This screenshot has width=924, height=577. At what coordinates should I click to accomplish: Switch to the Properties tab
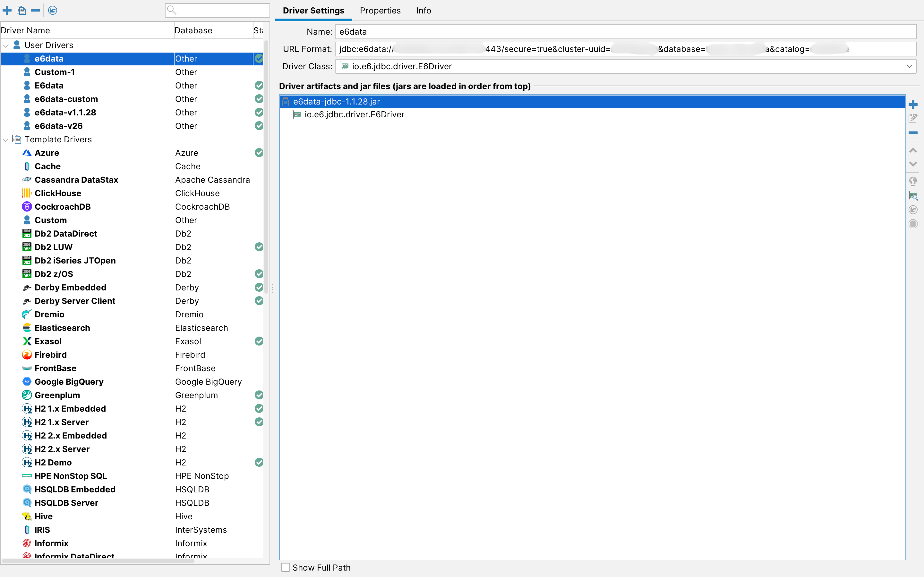[x=380, y=11]
